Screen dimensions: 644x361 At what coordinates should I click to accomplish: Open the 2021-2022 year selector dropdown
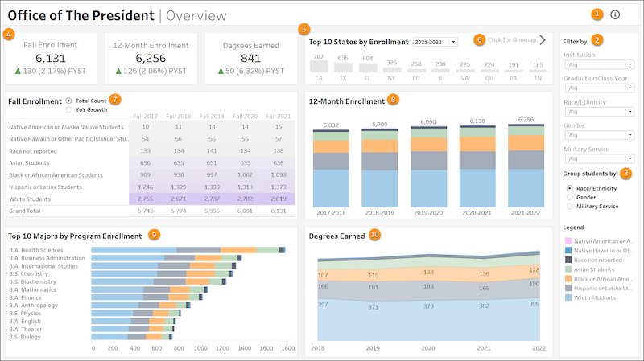[x=435, y=41]
